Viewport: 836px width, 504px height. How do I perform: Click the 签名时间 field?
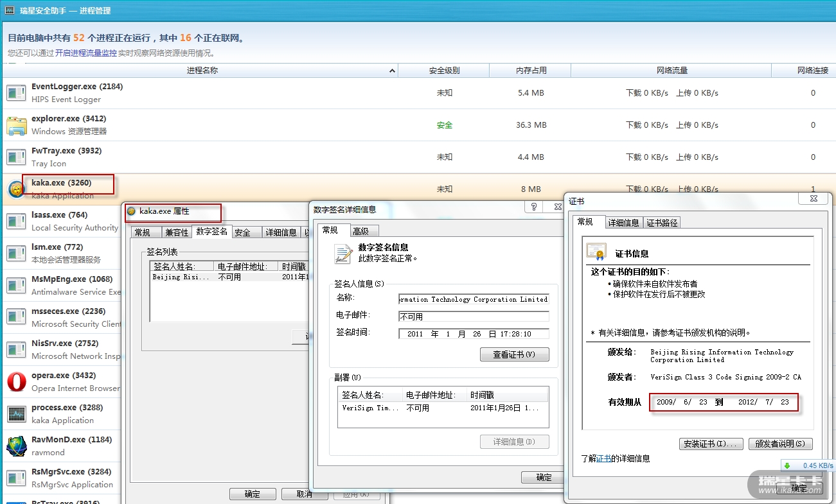[474, 334]
